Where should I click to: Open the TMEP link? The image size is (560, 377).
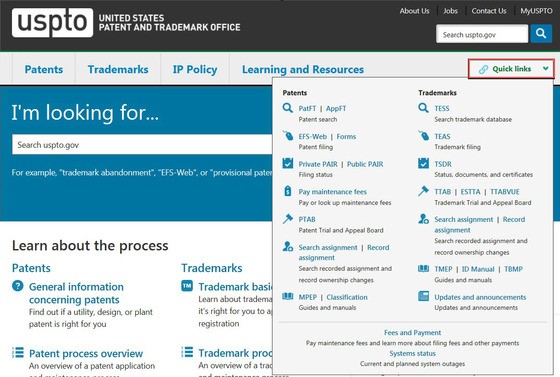click(x=443, y=269)
